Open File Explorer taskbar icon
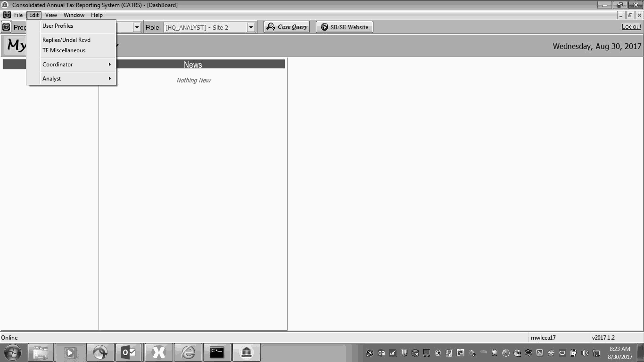644x362 pixels. pyautogui.click(x=41, y=352)
